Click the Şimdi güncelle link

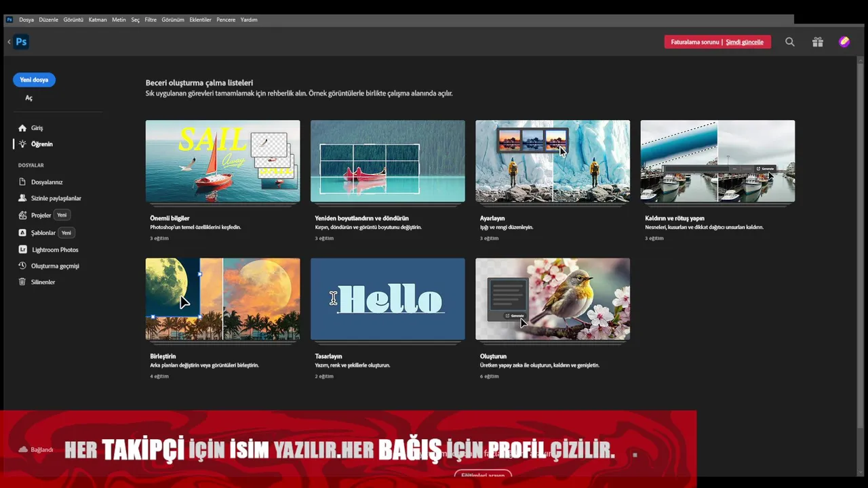745,42
